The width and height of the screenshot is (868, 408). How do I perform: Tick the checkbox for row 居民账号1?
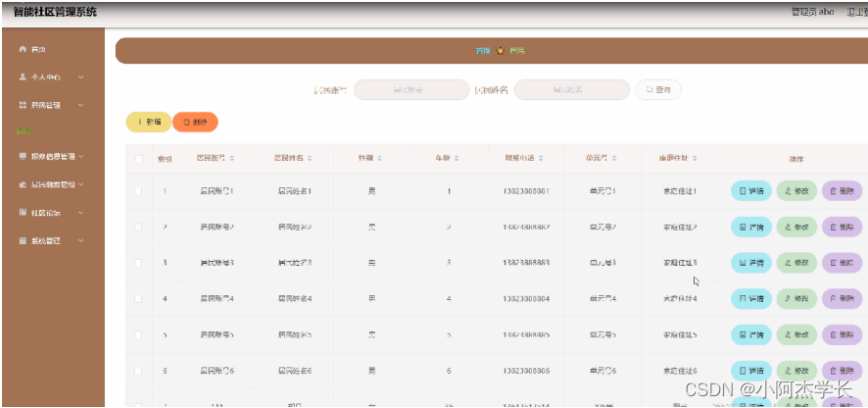click(138, 191)
